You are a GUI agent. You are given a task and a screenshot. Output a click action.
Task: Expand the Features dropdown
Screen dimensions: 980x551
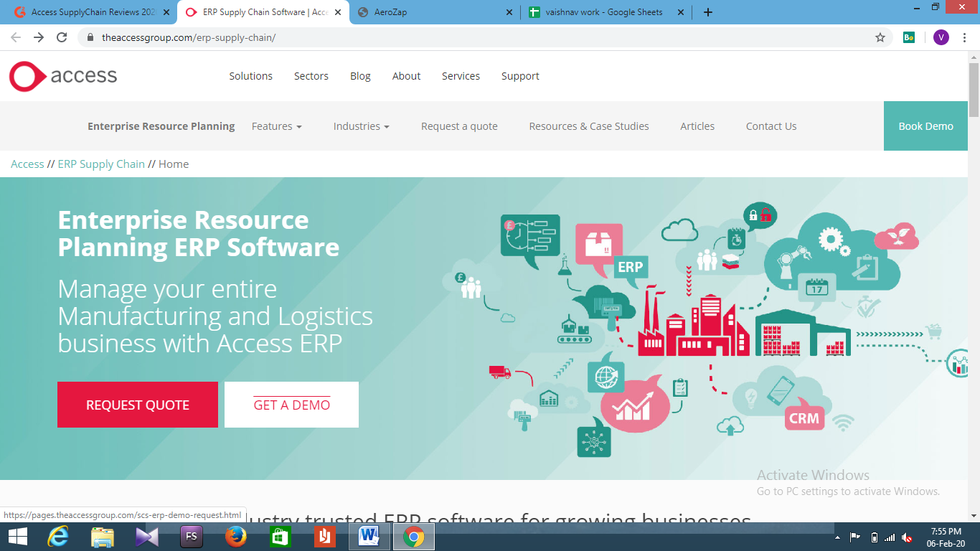click(x=276, y=126)
